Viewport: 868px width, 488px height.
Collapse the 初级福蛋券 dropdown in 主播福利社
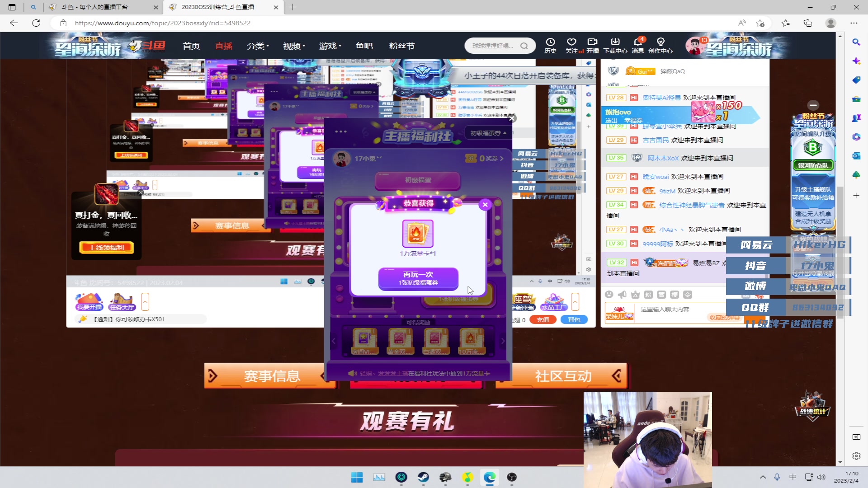coord(488,132)
